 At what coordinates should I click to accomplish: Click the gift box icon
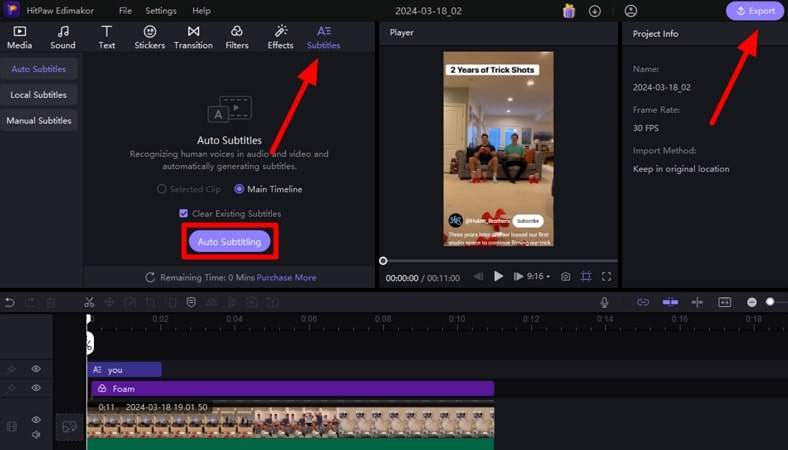coord(569,11)
